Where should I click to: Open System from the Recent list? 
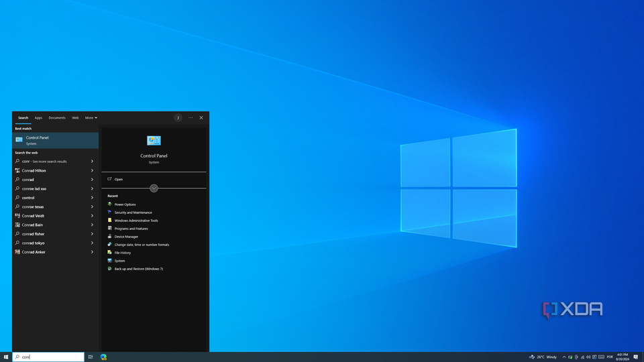[119, 261]
